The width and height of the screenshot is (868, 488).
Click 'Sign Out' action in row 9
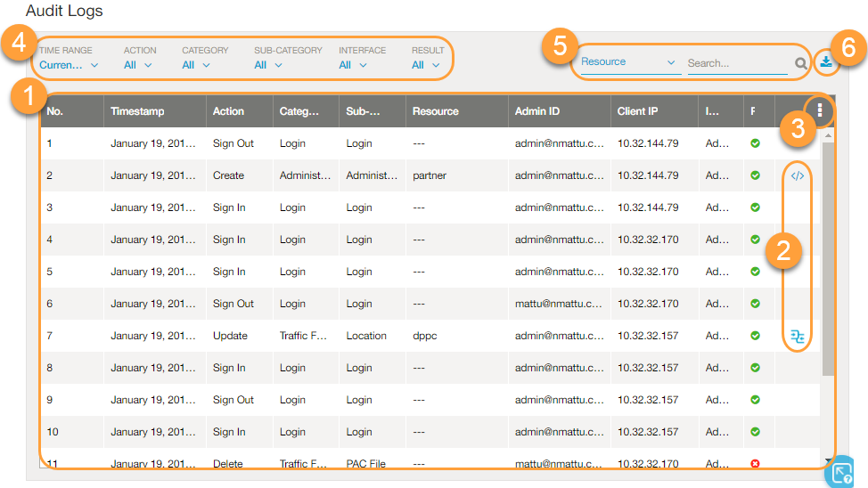tap(233, 400)
